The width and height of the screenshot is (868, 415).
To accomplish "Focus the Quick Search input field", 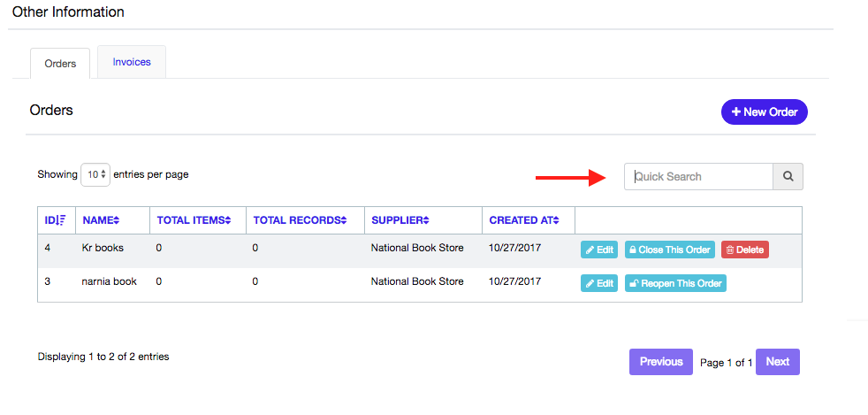I will point(698,176).
